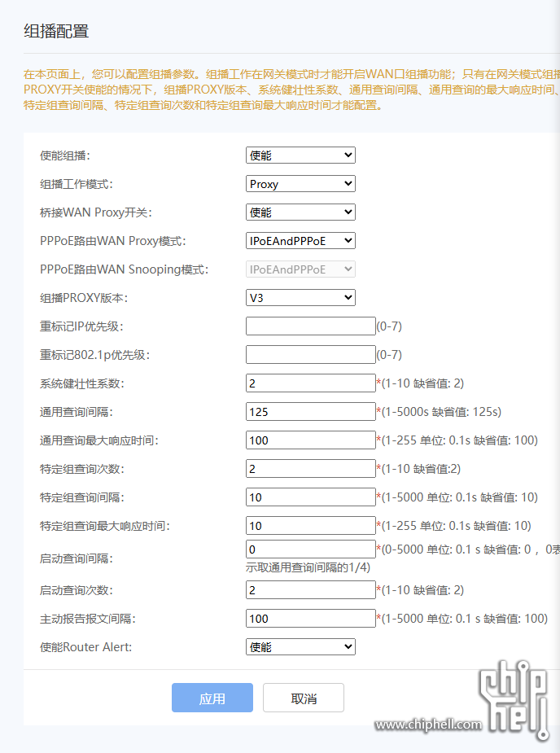Click the text 示取通用查询间隔的1/4)
560x753 pixels.
(308, 567)
